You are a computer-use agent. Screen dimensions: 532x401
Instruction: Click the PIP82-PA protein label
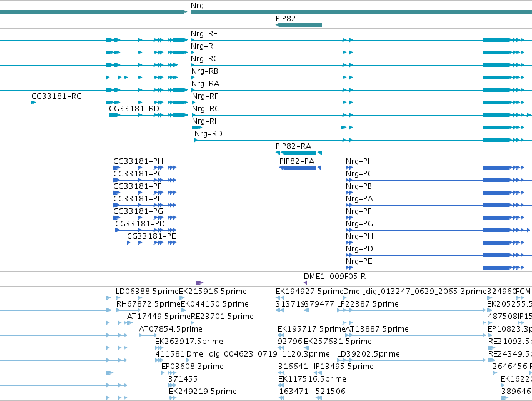pos(297,161)
